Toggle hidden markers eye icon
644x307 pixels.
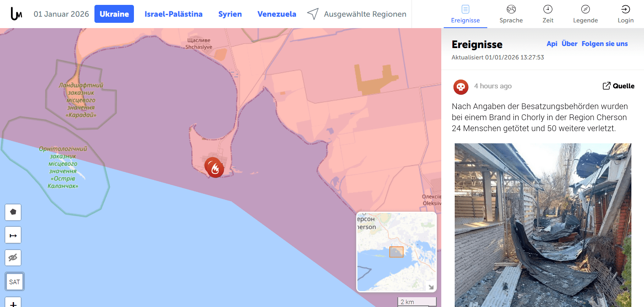pyautogui.click(x=13, y=258)
